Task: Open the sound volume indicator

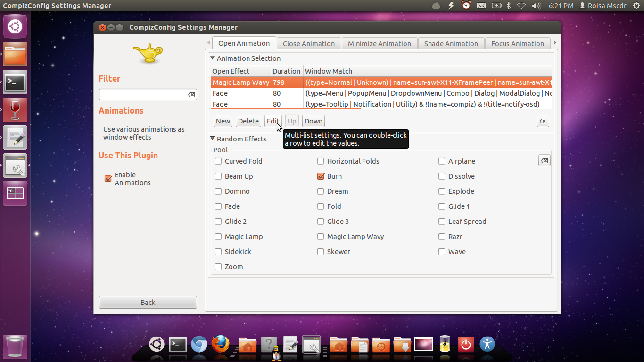Action: pyautogui.click(x=536, y=6)
